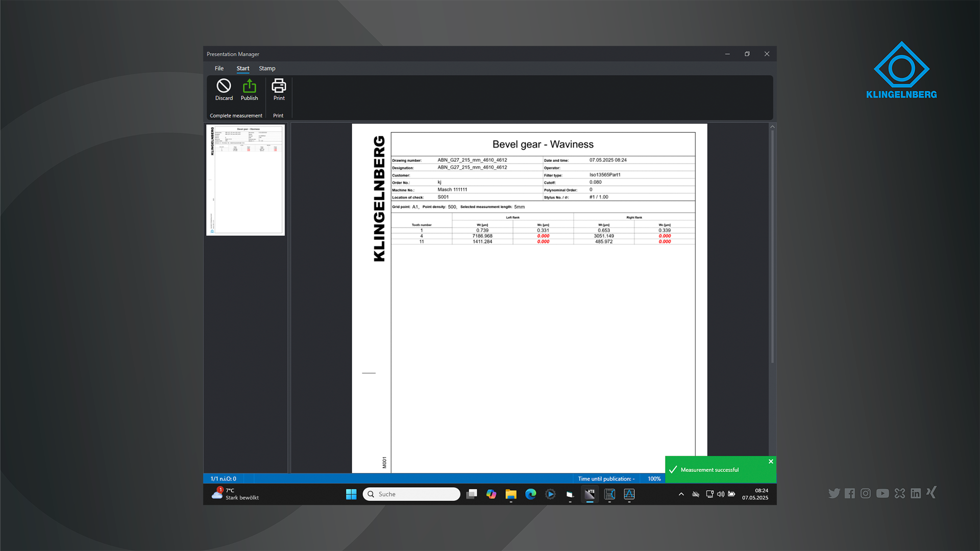Click the Discard measurement icon
This screenshot has width=980, height=551.
click(x=224, y=86)
